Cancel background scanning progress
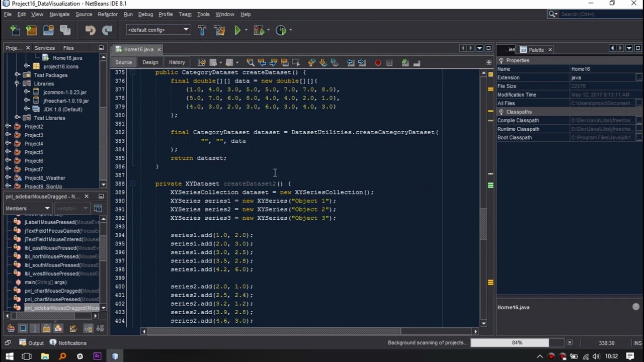644x362 pixels. tap(570, 343)
